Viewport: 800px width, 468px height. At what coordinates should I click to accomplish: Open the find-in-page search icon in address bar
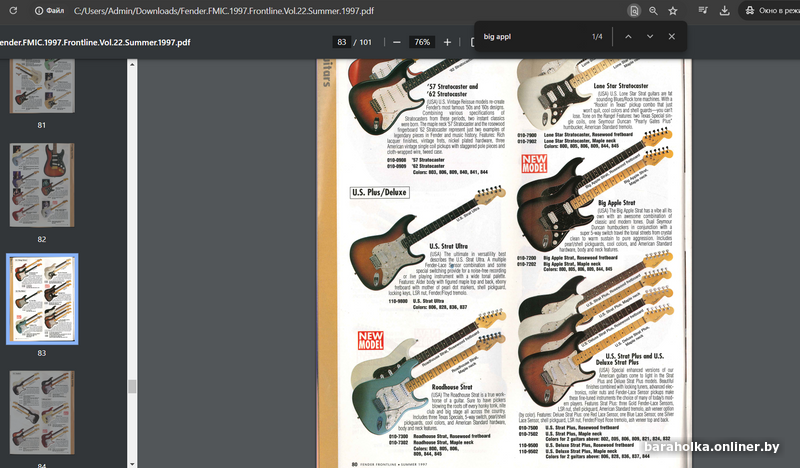(634, 11)
